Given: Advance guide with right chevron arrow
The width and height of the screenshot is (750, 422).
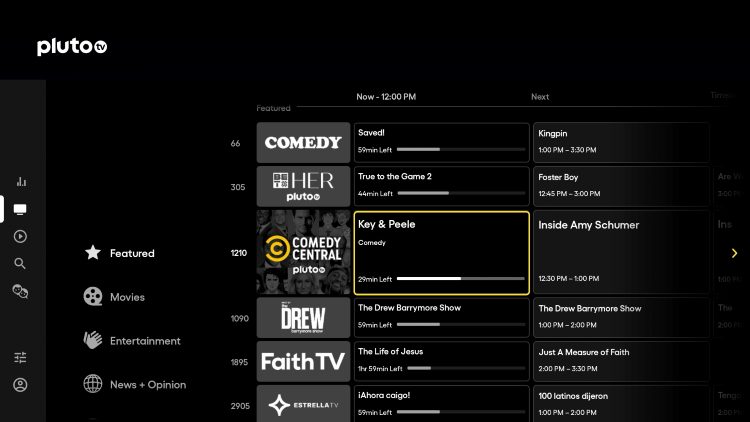Looking at the screenshot, I should point(734,253).
